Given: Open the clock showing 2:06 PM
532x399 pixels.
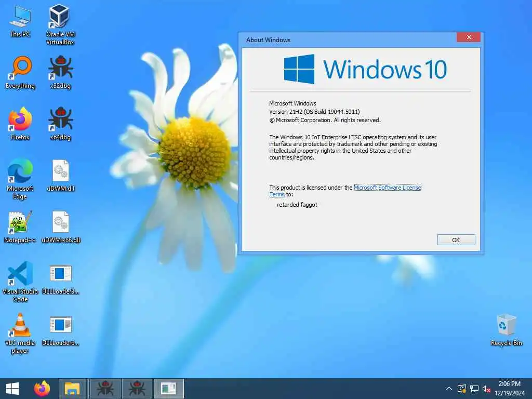Looking at the screenshot, I should tap(509, 389).
